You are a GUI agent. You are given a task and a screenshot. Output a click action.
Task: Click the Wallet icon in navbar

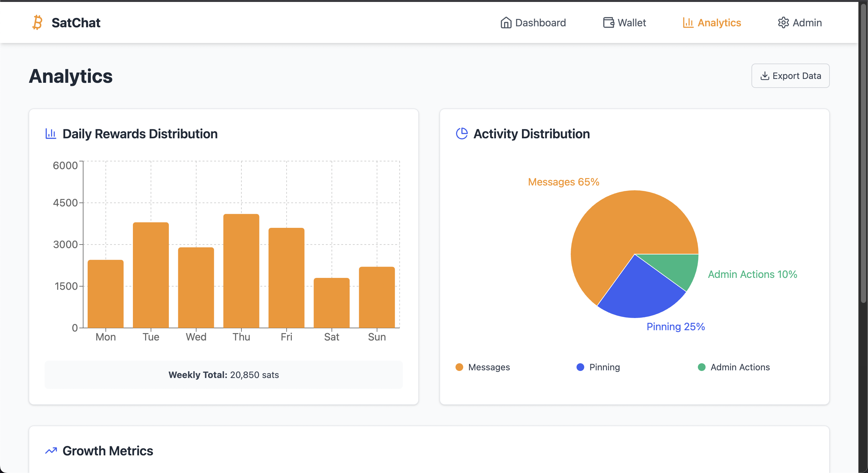pyautogui.click(x=608, y=22)
